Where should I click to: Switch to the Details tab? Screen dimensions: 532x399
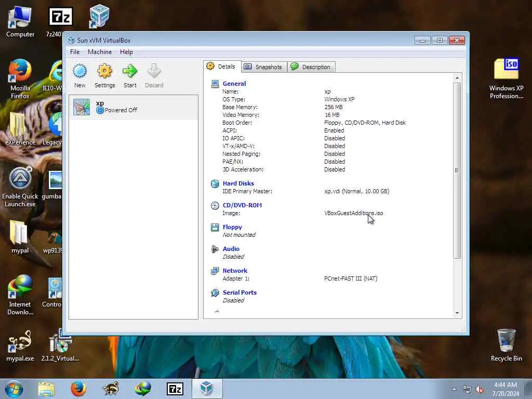click(222, 66)
